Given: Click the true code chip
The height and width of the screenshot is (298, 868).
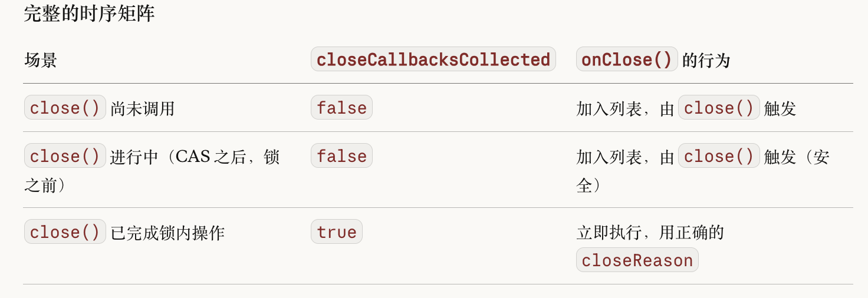Looking at the screenshot, I should pyautogui.click(x=336, y=232).
